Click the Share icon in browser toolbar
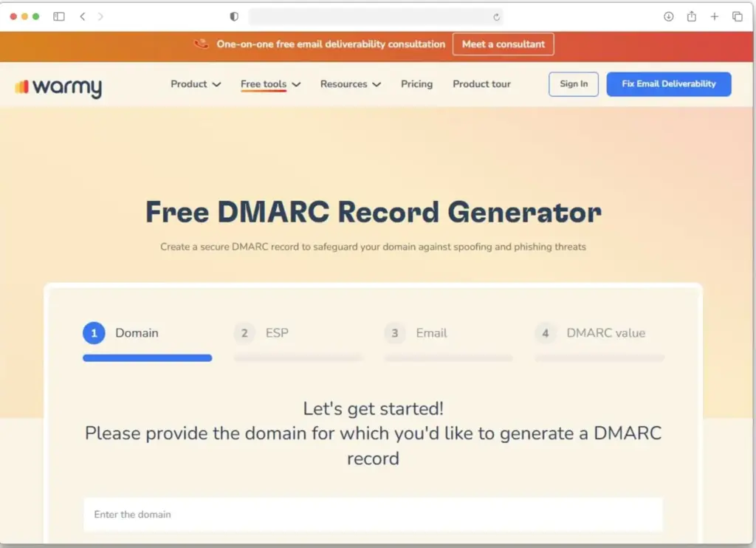This screenshot has width=756, height=548. click(x=691, y=16)
